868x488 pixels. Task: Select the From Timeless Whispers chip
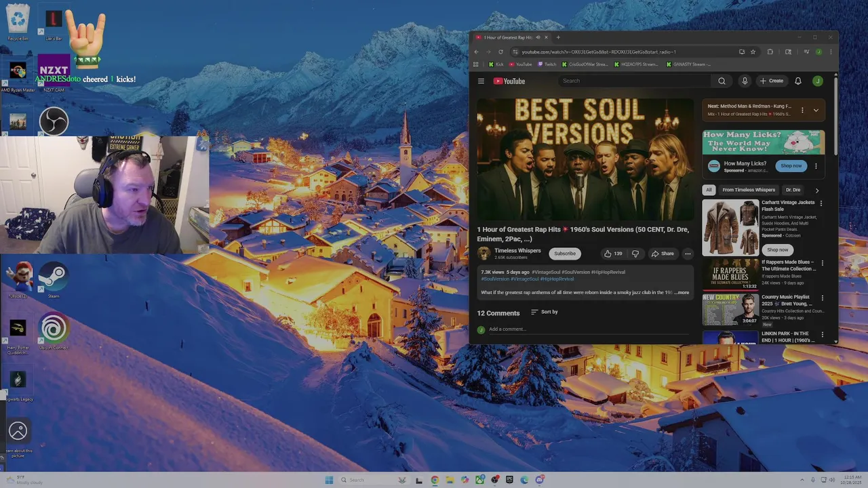point(749,190)
